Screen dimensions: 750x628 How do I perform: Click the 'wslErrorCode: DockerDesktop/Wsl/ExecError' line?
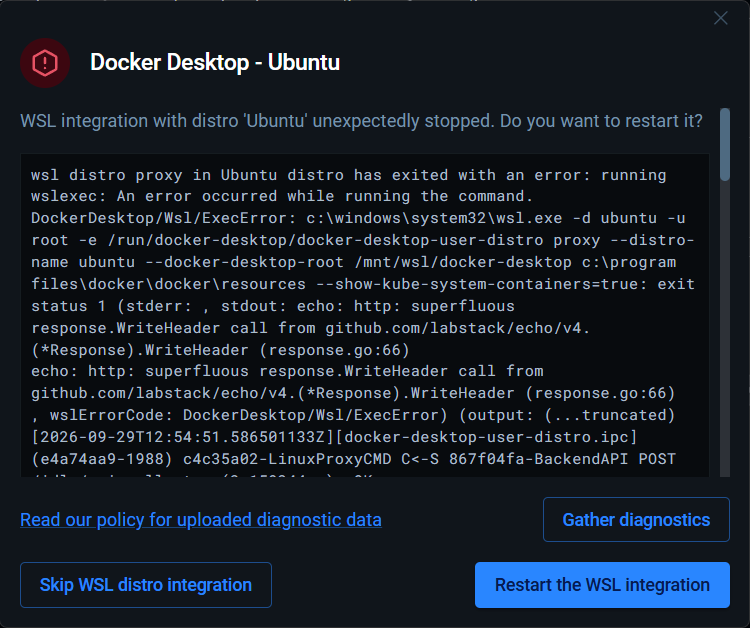click(353, 415)
